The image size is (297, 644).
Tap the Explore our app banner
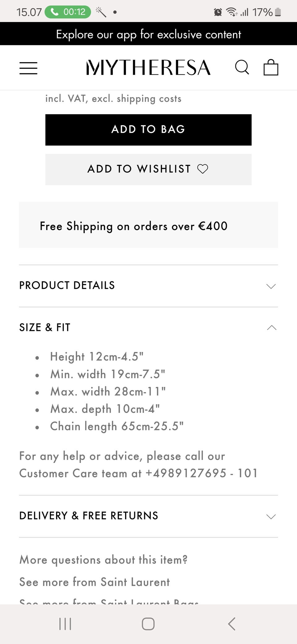[148, 34]
